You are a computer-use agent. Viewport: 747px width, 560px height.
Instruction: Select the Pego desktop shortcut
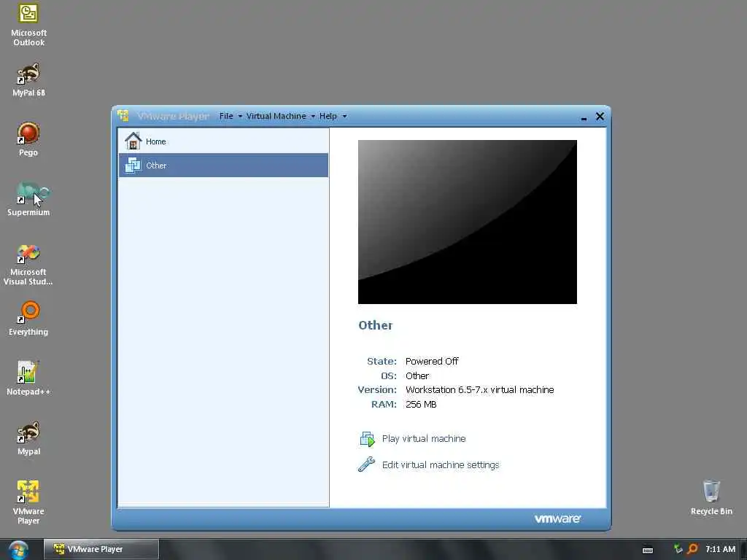click(x=28, y=139)
